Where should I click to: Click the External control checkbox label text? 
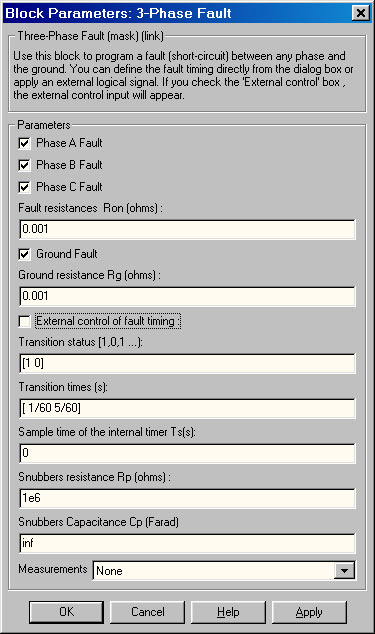click(x=107, y=321)
